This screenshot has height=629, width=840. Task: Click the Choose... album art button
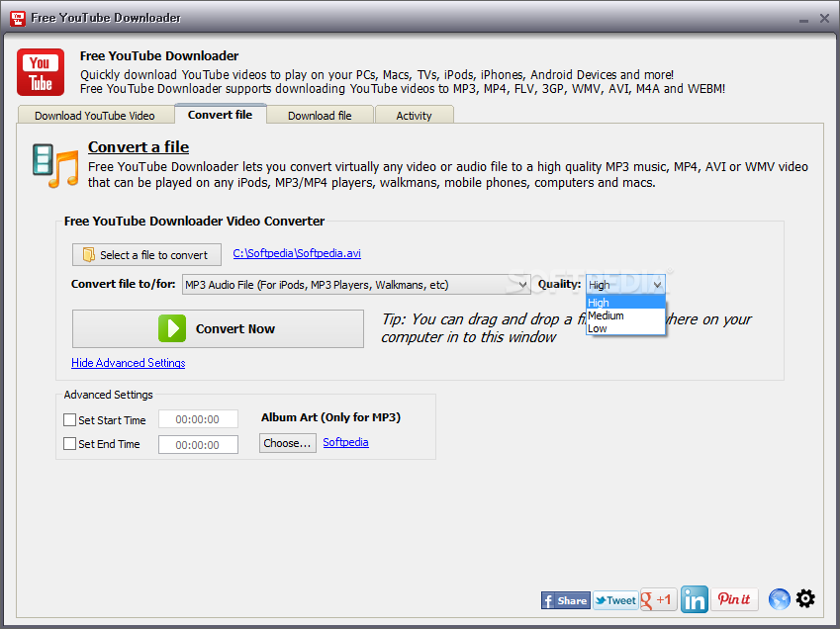[x=288, y=443]
